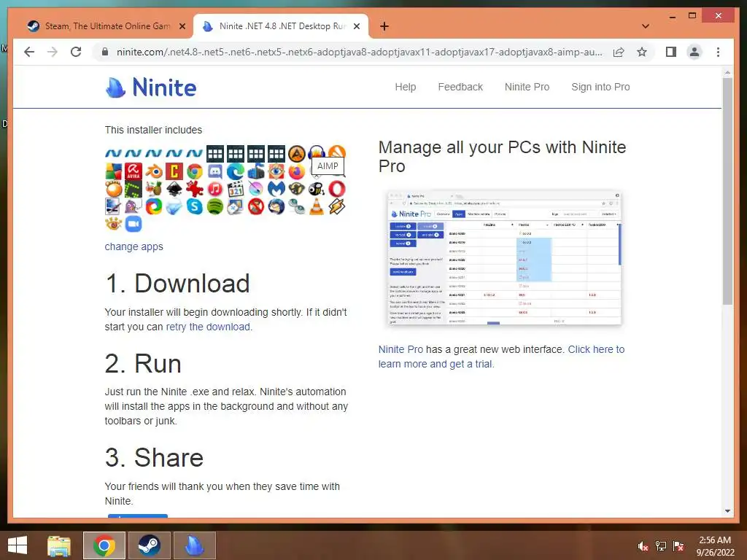Click the change apps link

tap(134, 246)
